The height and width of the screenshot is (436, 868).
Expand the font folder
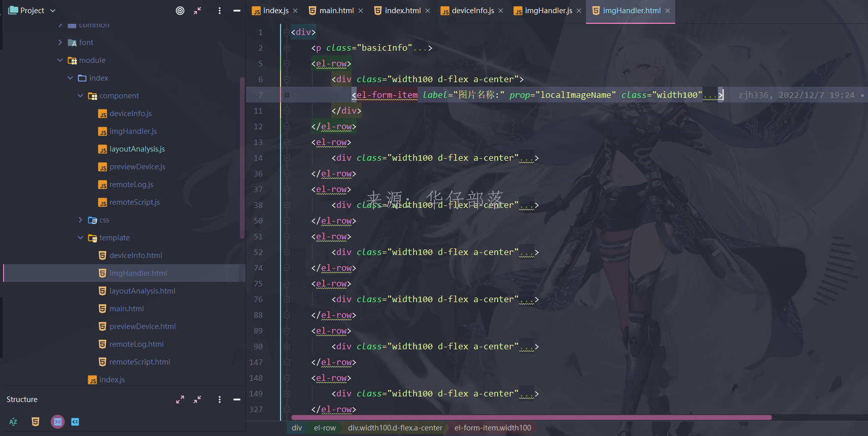[60, 43]
